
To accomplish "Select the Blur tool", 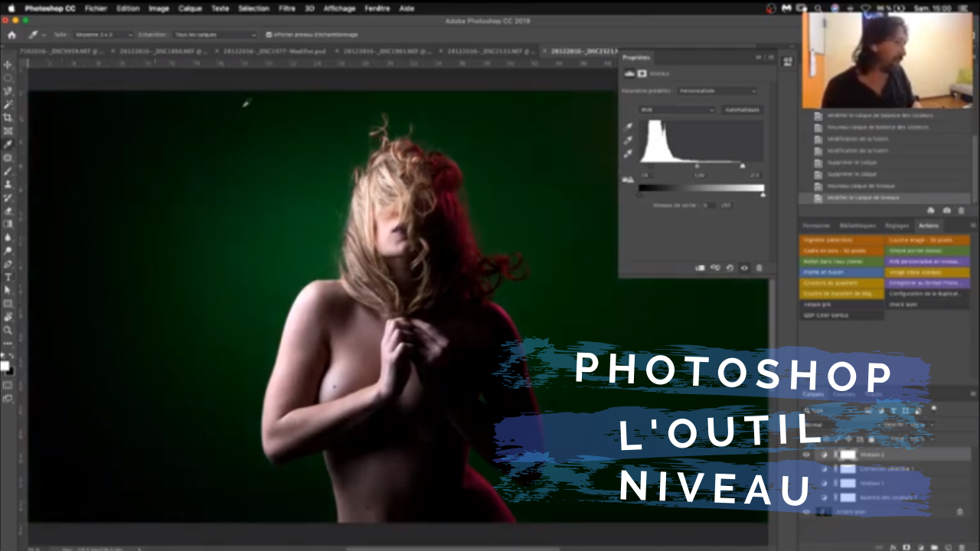I will (x=8, y=237).
